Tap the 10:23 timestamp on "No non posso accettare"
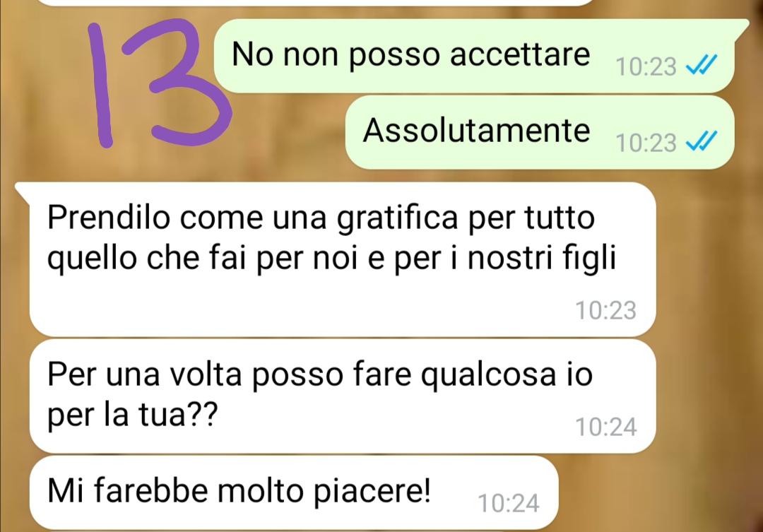This screenshot has height=532, width=763. [x=646, y=66]
